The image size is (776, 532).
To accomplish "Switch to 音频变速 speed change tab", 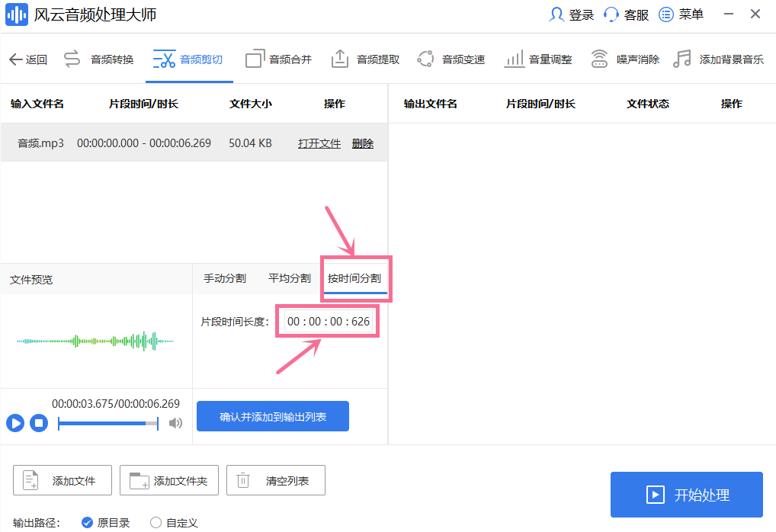I will 451,59.
